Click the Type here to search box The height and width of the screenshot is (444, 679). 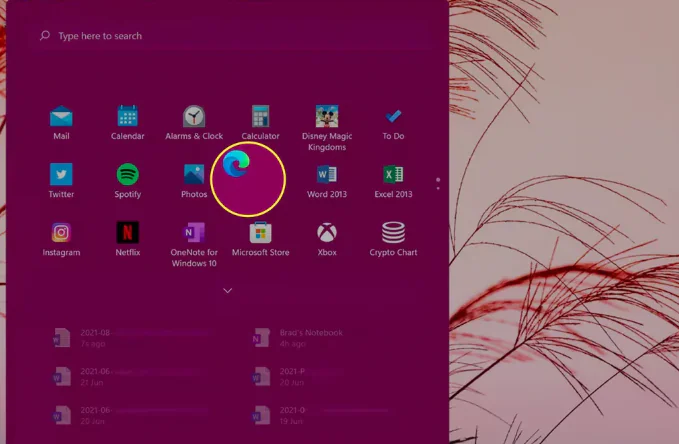coord(234,36)
